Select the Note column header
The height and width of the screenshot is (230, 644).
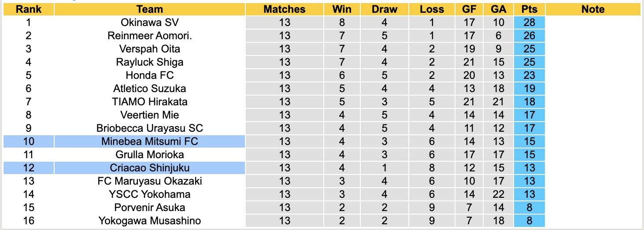pos(593,9)
